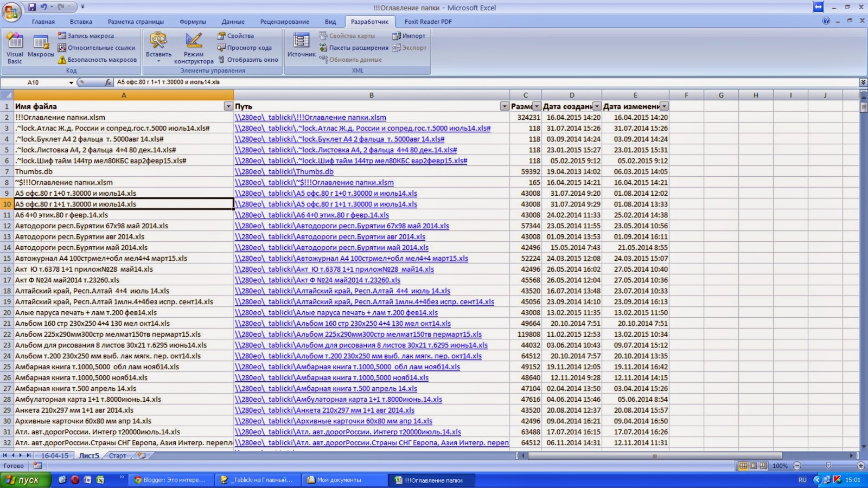This screenshot has width=868, height=488.
Task: Toggle Режим конструктора design mode
Action: (x=194, y=48)
